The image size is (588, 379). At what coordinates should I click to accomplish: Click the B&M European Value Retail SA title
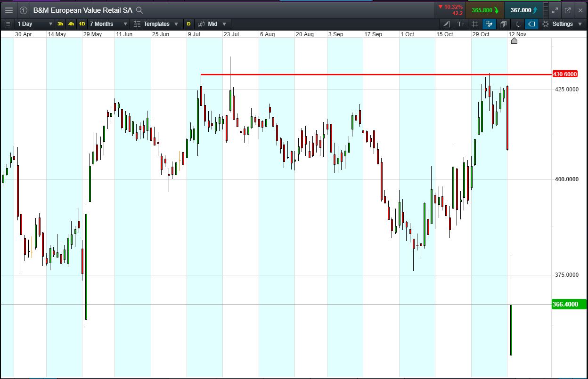[83, 10]
